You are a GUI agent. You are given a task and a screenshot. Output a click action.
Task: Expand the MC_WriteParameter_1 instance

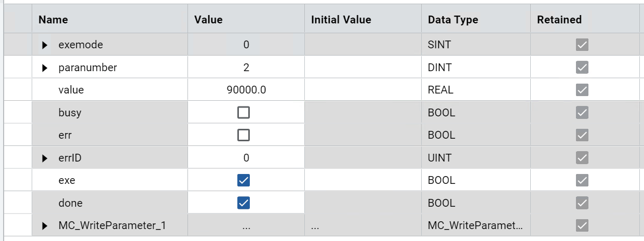(45, 225)
